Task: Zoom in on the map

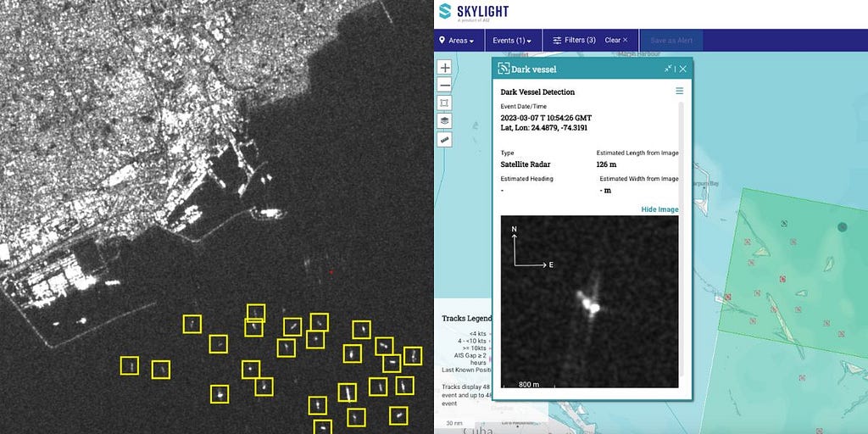Action: tap(444, 67)
